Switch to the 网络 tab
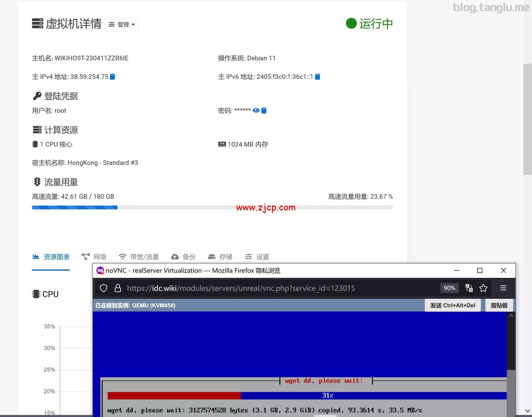The height and width of the screenshot is (417, 532). (94, 257)
